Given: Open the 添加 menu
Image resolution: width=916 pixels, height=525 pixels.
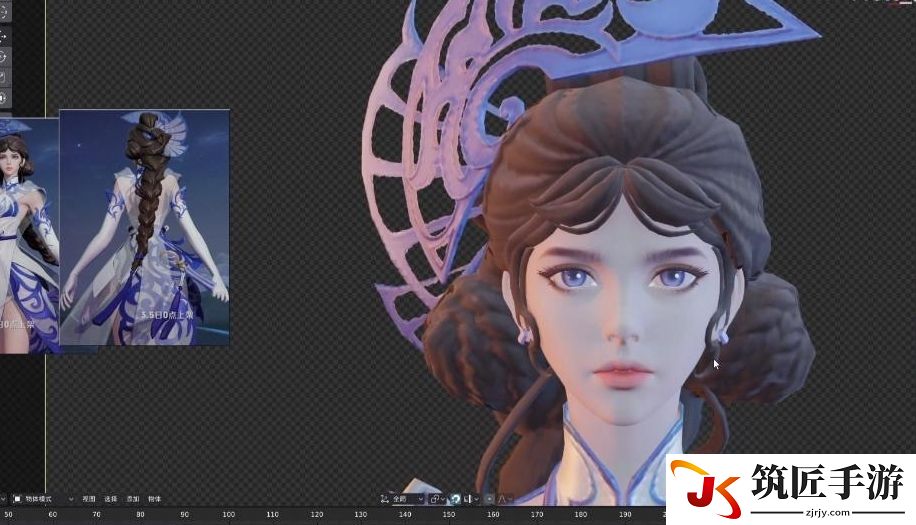Looking at the screenshot, I should 133,499.
